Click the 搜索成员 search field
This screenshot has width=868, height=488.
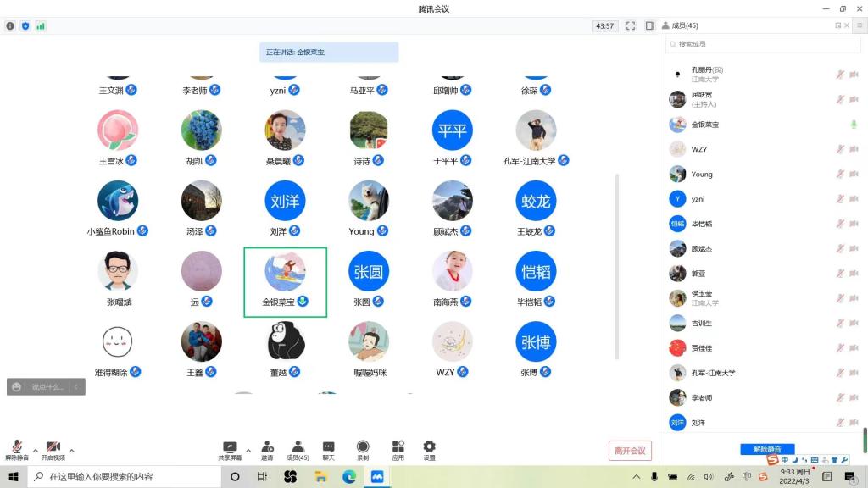763,44
